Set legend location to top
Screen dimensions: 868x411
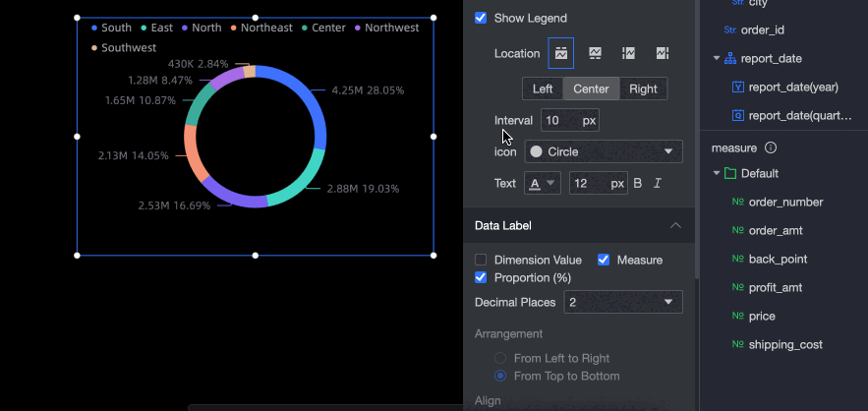click(x=560, y=53)
